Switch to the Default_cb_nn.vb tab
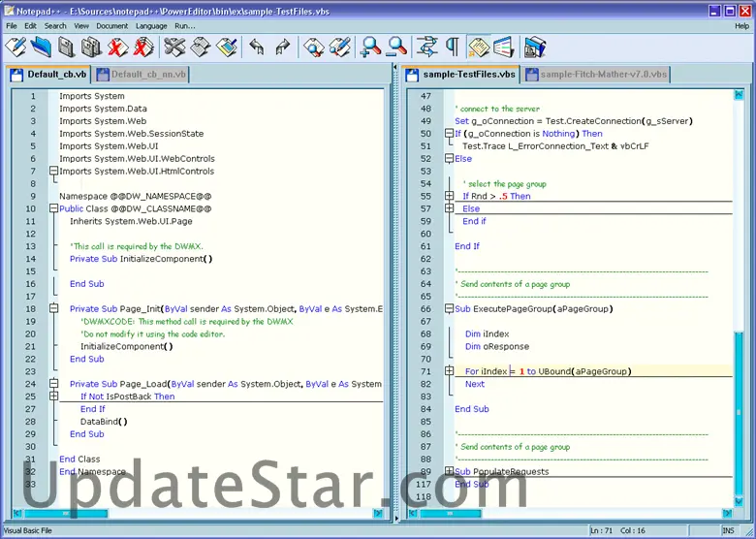Image resolution: width=756 pixels, height=539 pixels. click(x=147, y=74)
